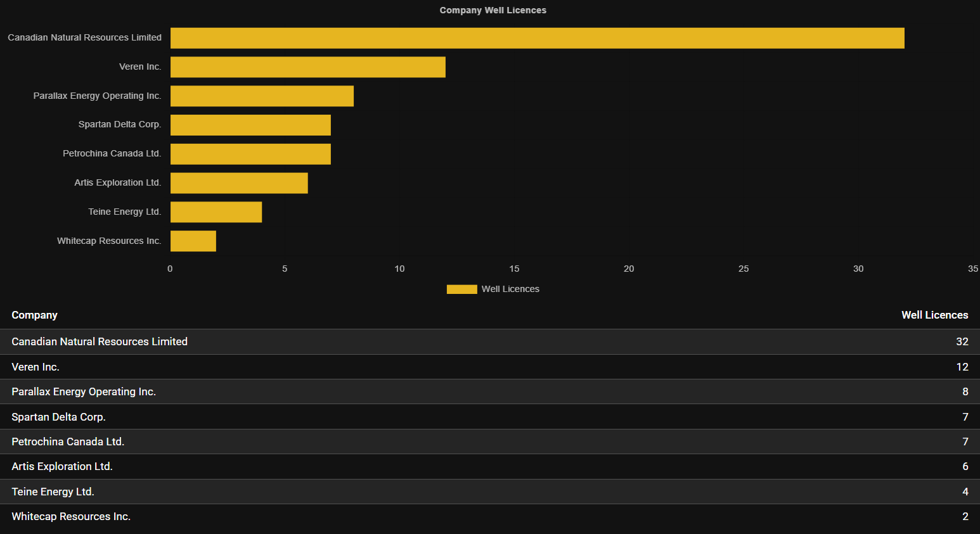The width and height of the screenshot is (980, 534).
Task: Click the Canadian Natural Resources Limited bar
Action: 538,38
